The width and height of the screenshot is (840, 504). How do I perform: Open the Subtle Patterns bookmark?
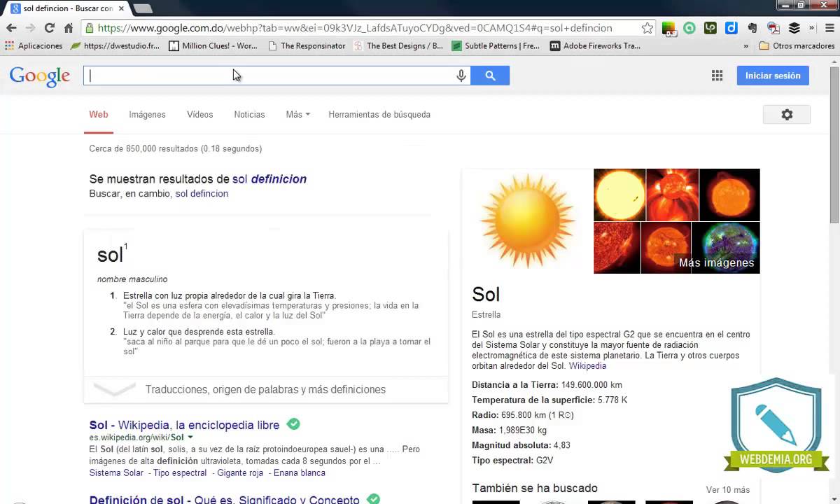point(496,45)
